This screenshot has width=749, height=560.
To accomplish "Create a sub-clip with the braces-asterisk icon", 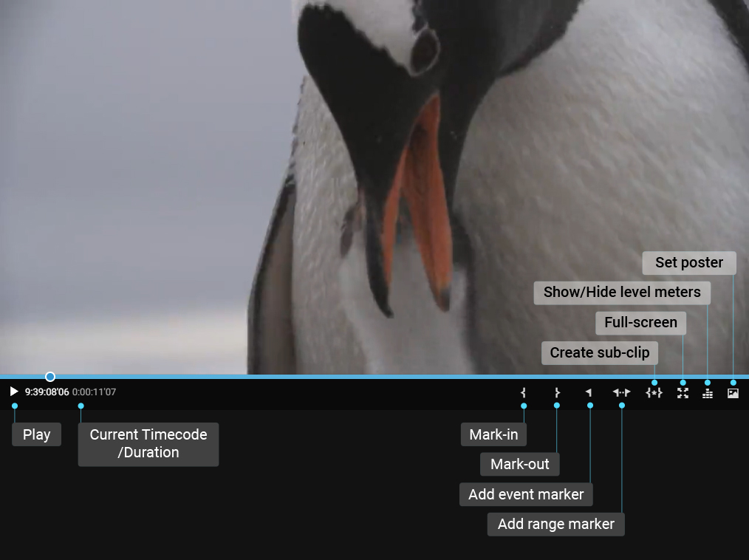I will (654, 392).
